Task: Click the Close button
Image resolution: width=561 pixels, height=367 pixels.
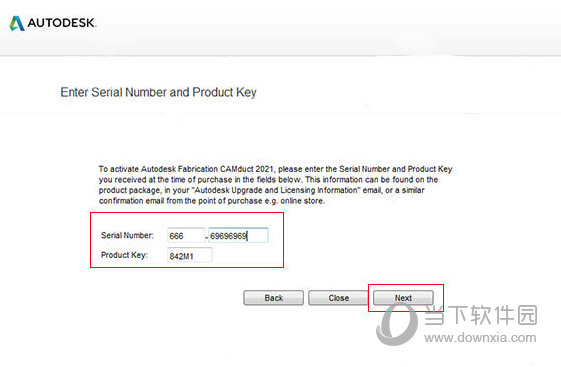Action: [x=338, y=298]
